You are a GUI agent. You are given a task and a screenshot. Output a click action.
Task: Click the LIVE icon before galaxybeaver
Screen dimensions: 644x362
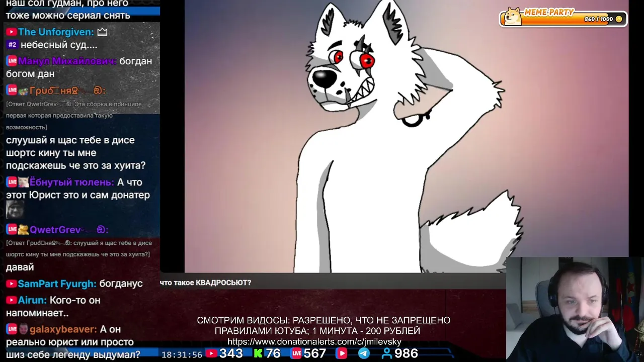12,329
